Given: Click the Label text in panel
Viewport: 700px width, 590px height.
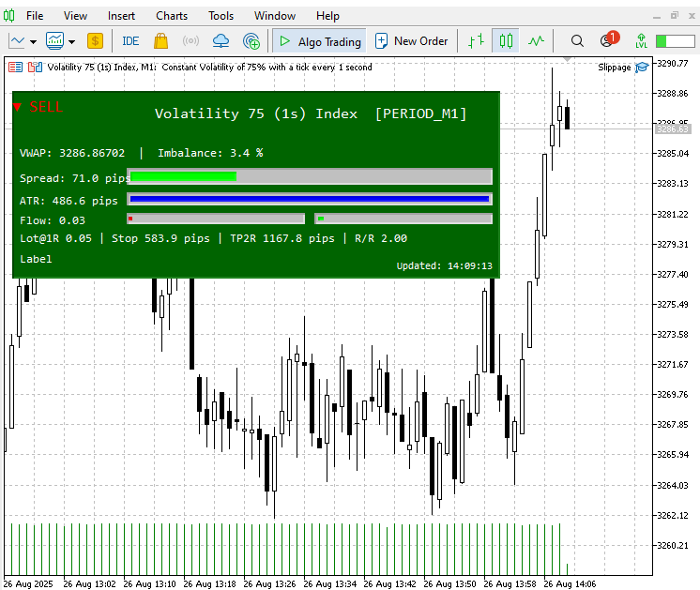Looking at the screenshot, I should click(36, 259).
